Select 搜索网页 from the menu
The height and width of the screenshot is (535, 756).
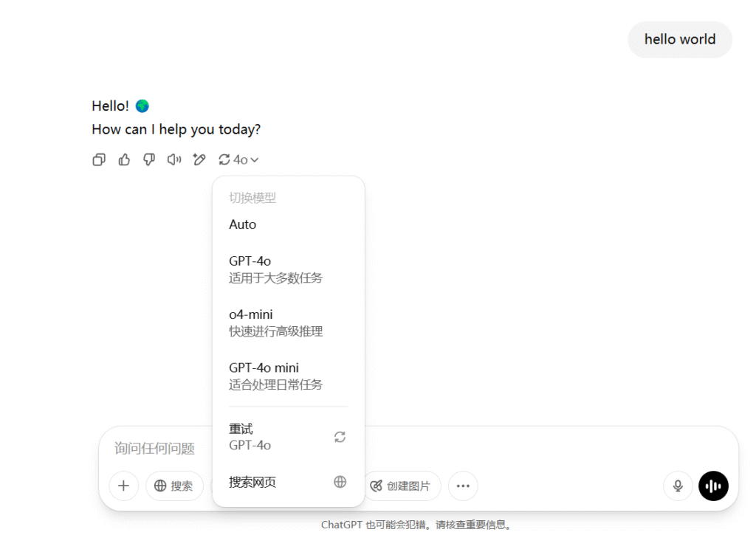pos(289,482)
